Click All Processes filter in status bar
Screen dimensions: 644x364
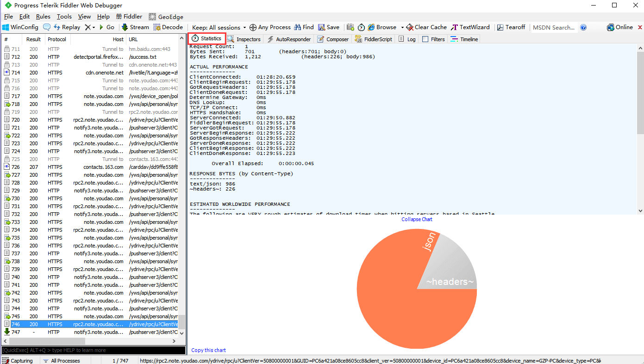pos(61,360)
